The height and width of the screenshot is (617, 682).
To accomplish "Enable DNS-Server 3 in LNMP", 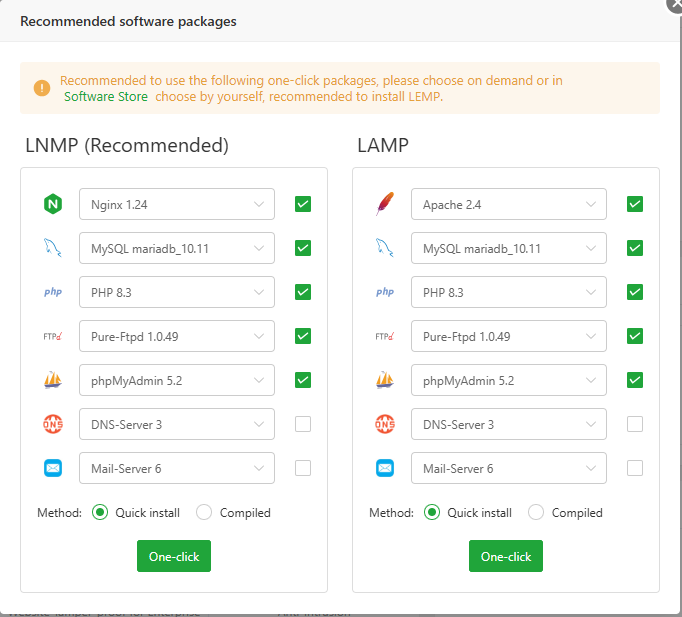I will pyautogui.click(x=303, y=424).
